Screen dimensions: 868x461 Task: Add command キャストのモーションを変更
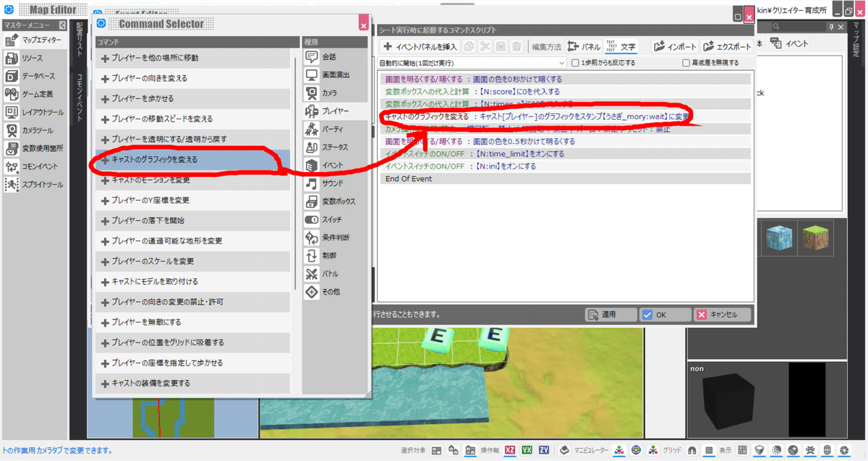tap(192, 179)
